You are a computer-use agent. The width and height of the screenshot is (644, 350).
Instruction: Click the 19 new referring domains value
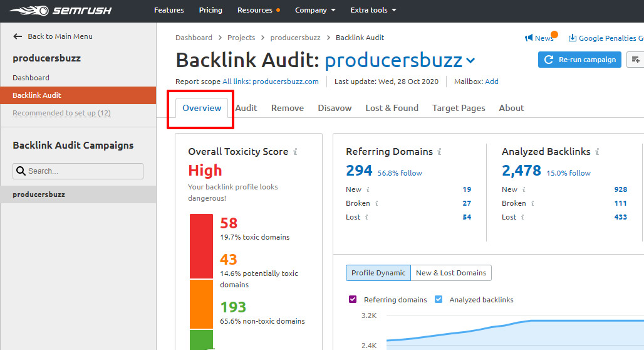[467, 189]
